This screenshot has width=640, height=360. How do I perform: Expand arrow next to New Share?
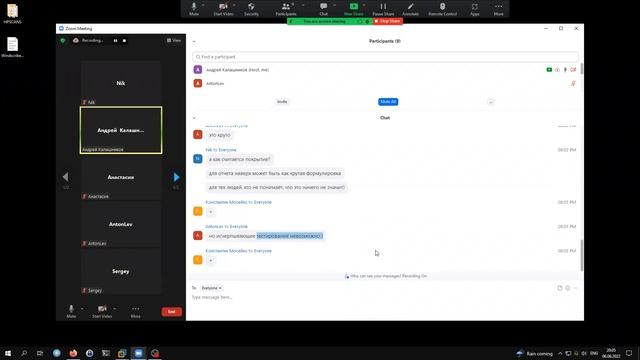pyautogui.click(x=364, y=5)
